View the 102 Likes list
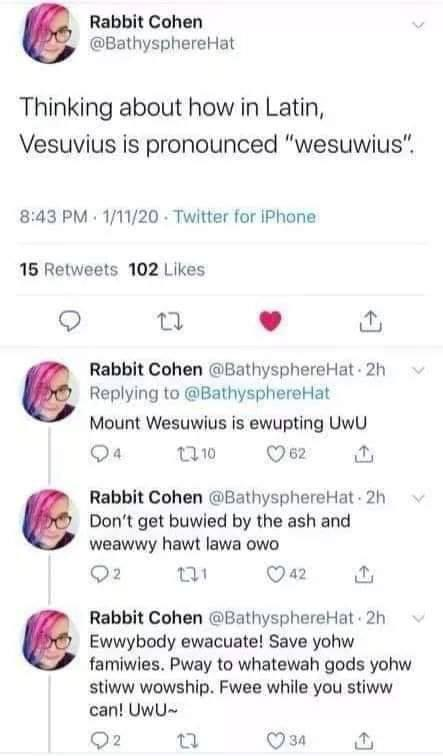 tap(167, 270)
